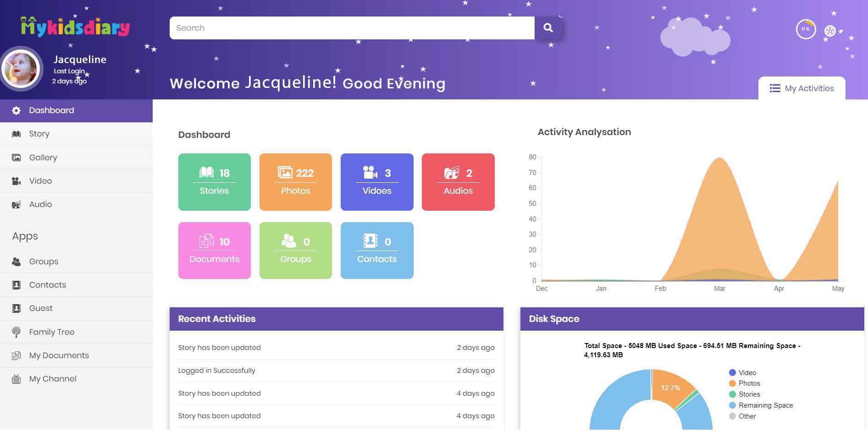This screenshot has width=868, height=431.
Task: Open the Family Tree app
Action: coord(51,332)
